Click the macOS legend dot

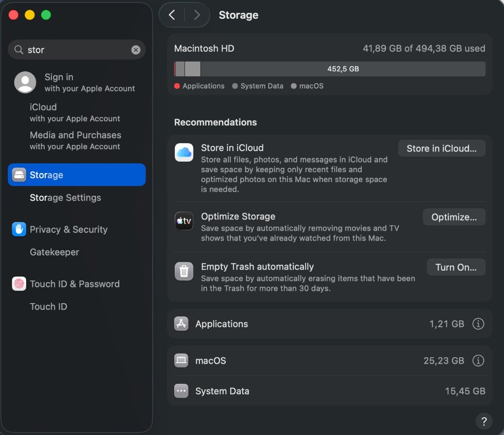coord(293,86)
